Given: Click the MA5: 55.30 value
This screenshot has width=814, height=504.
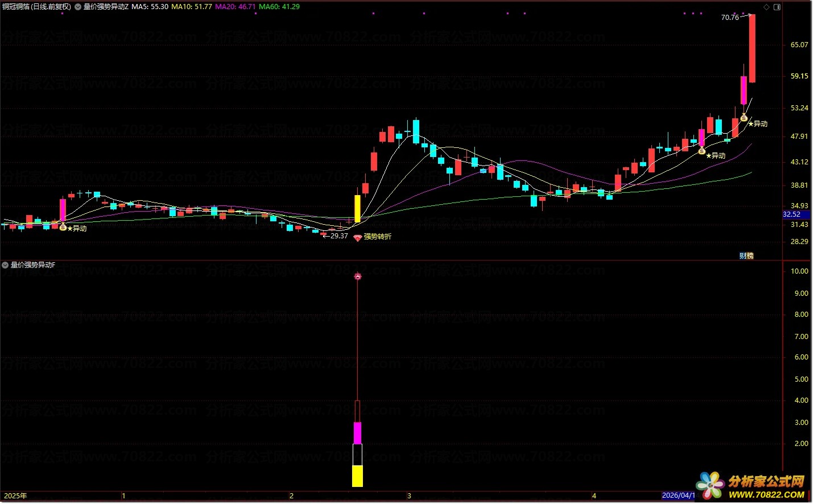Looking at the screenshot, I should click(150, 7).
